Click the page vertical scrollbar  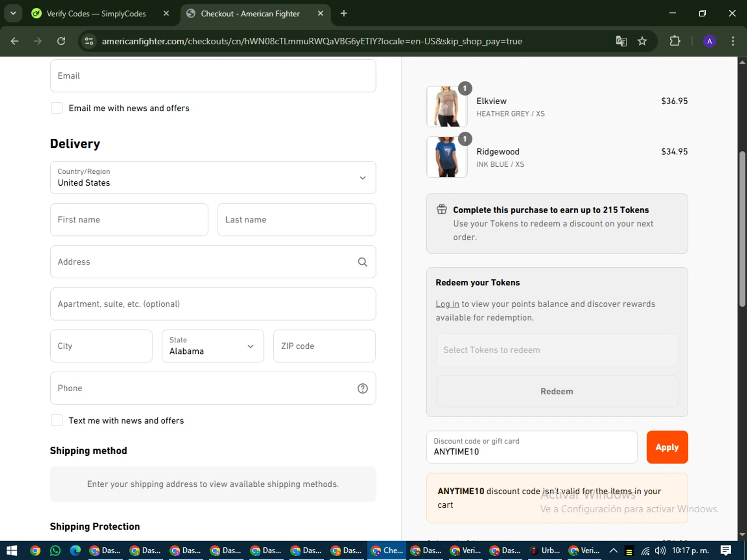[x=742, y=229]
